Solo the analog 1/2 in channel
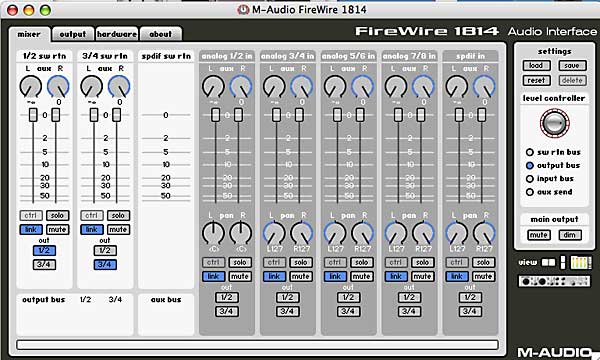Screen dimensions: 600x360 coord(240,262)
